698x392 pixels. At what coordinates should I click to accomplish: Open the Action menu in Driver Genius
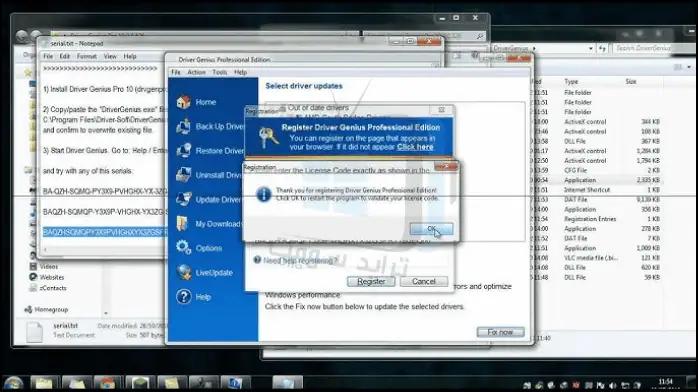196,72
